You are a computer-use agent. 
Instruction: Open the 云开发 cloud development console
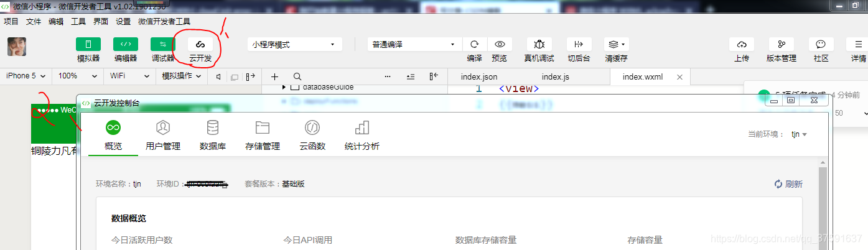click(200, 45)
